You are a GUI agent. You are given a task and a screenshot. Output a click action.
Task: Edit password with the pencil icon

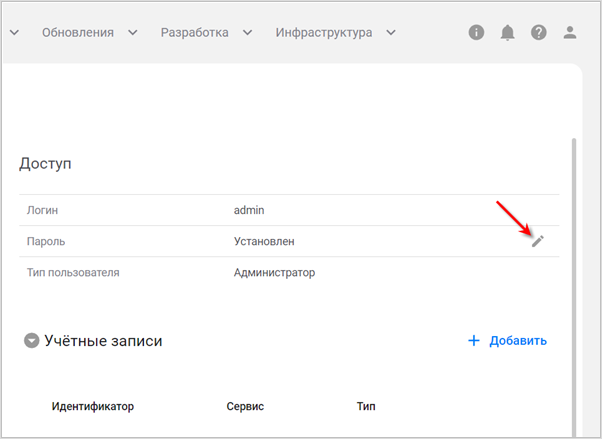[538, 241]
